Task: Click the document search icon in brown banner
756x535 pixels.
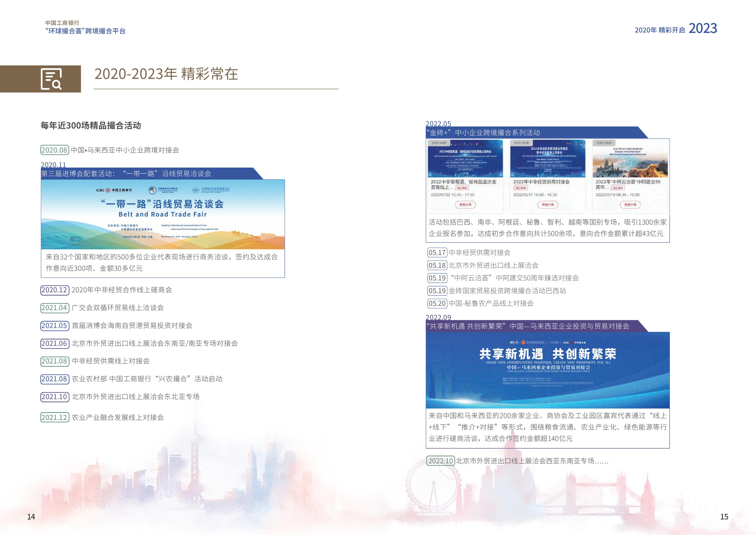Action: click(51, 79)
